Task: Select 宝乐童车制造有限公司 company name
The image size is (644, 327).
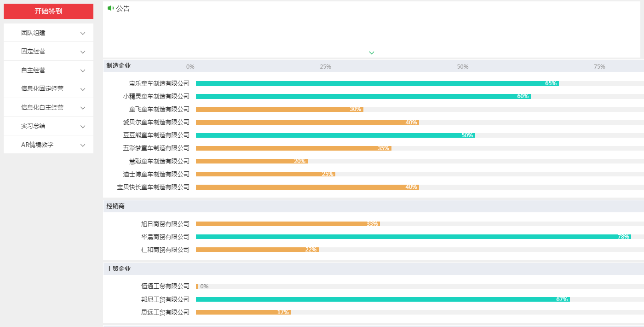Action: tap(159, 83)
